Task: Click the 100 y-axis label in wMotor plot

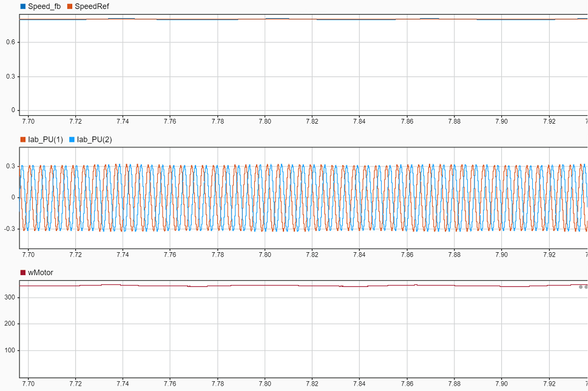Action: tap(10, 350)
